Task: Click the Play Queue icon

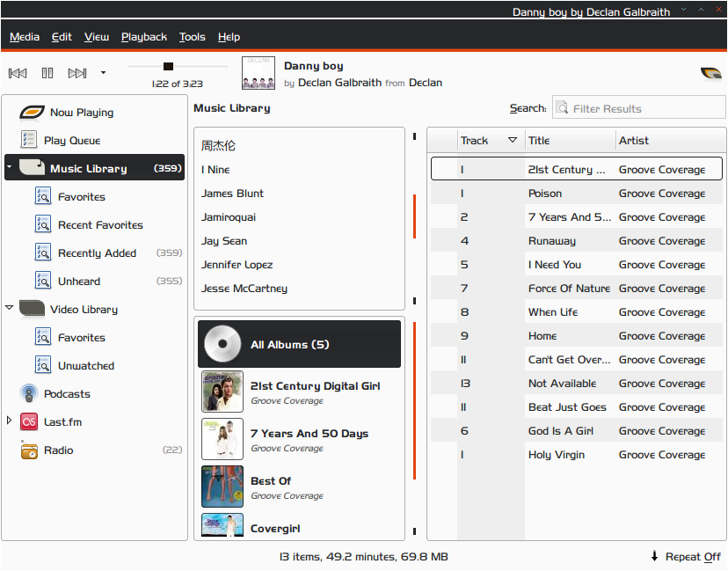Action: [x=29, y=139]
